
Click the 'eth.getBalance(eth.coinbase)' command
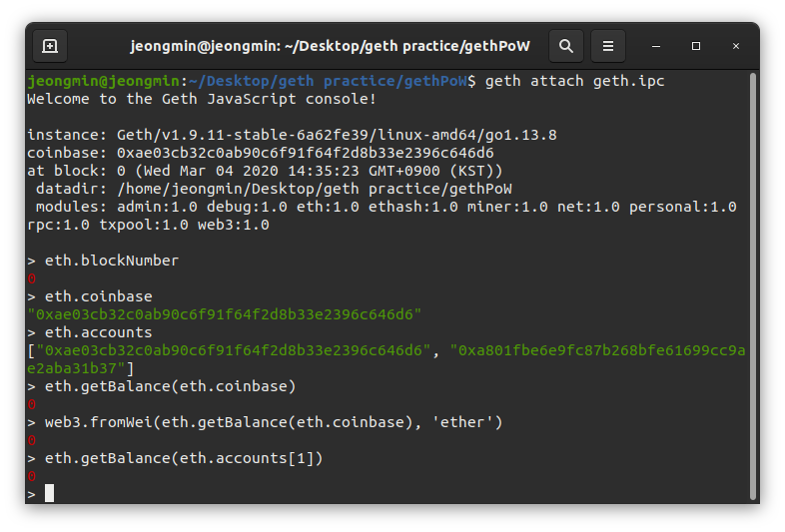(x=170, y=387)
